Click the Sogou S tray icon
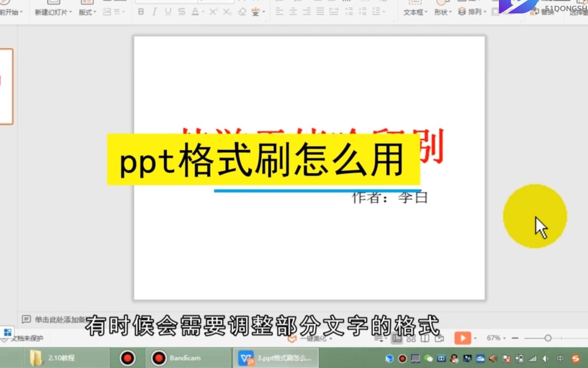 (x=575, y=358)
